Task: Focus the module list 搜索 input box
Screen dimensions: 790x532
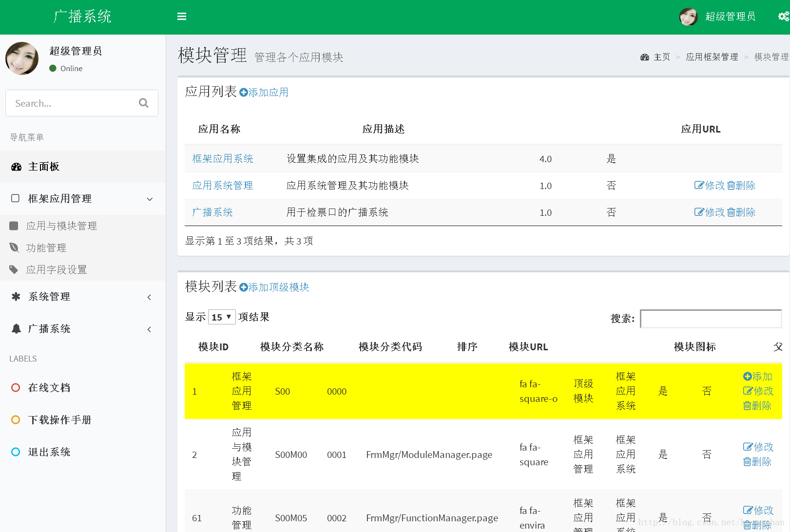Action: coord(711,319)
